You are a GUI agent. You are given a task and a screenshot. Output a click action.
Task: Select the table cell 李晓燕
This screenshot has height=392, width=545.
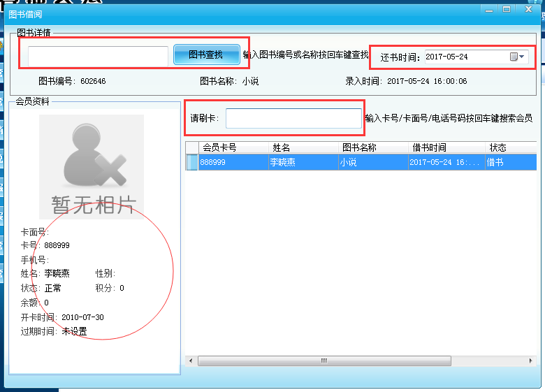(x=303, y=162)
